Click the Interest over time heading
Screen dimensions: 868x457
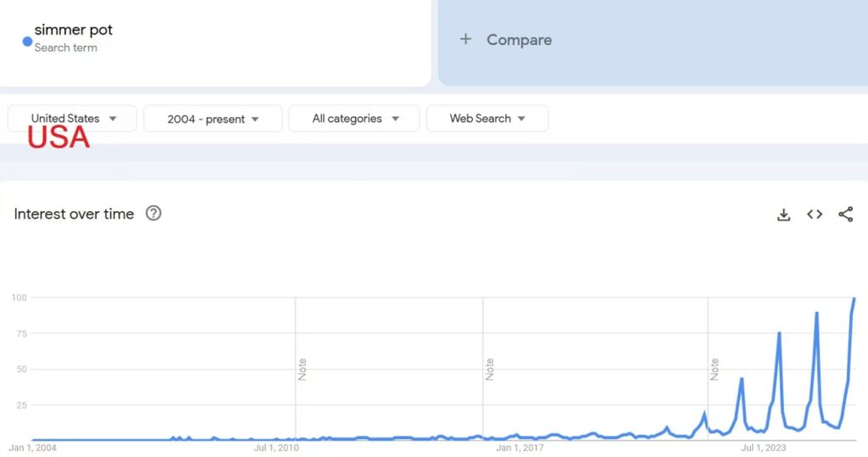click(x=74, y=214)
